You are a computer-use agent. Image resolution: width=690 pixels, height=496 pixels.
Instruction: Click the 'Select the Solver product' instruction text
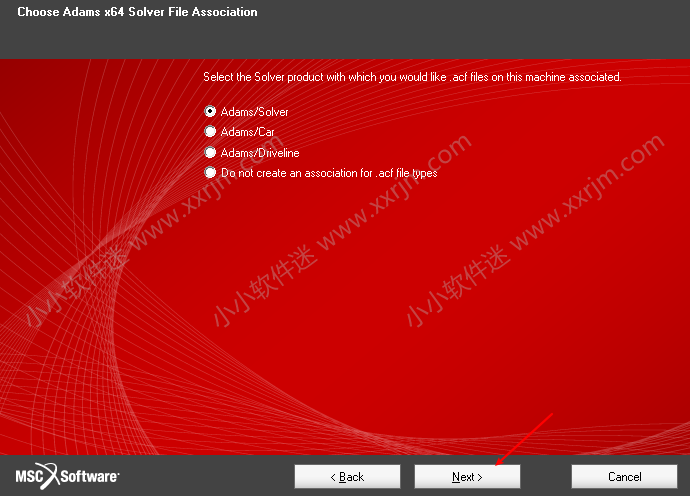pos(412,77)
